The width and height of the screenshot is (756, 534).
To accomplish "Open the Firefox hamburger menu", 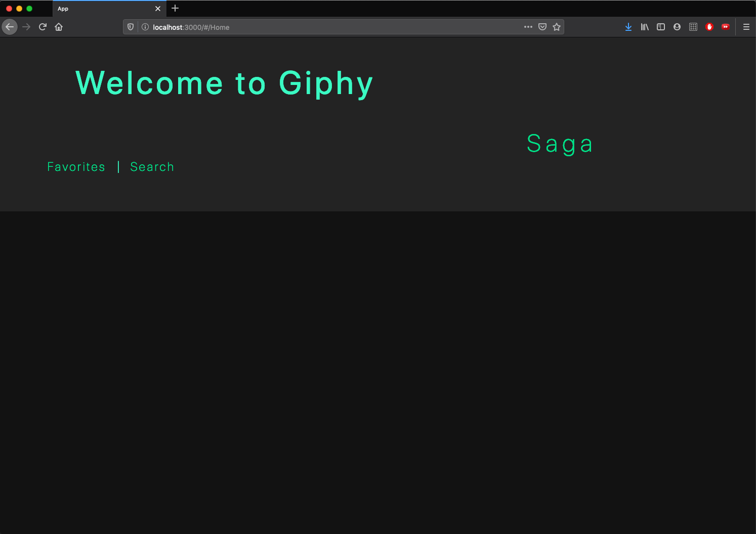I will [x=746, y=27].
